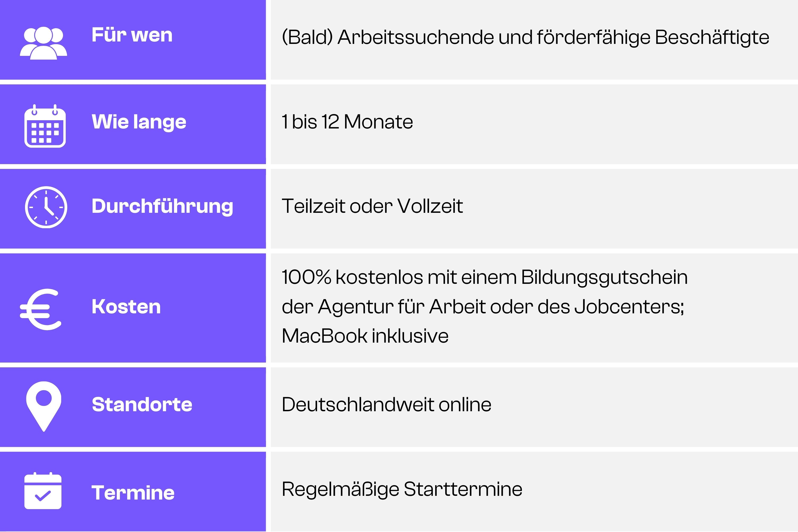Select the "Wie lange" heading

click(139, 122)
